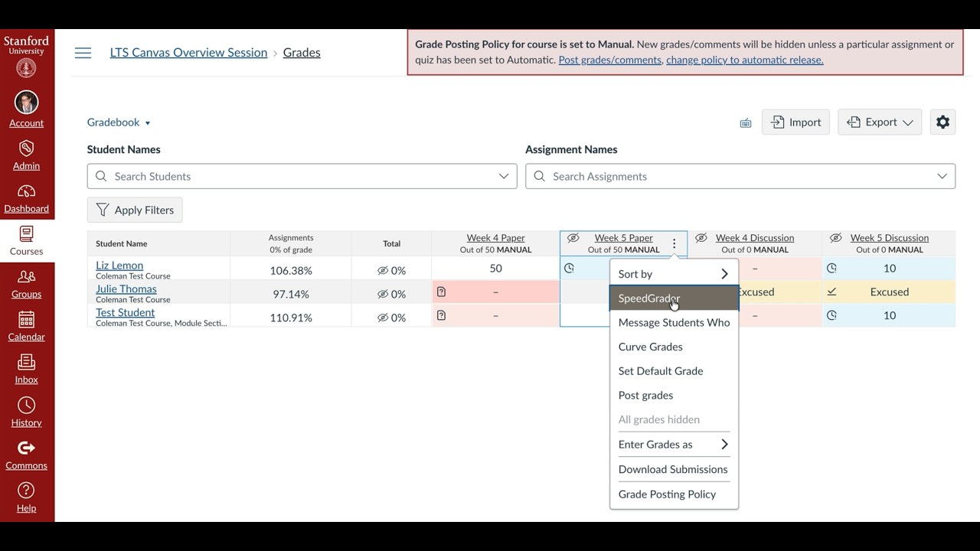Select Julie Thomas's 97.14% assignments cell
Screen dimensions: 980x551
[291, 294]
